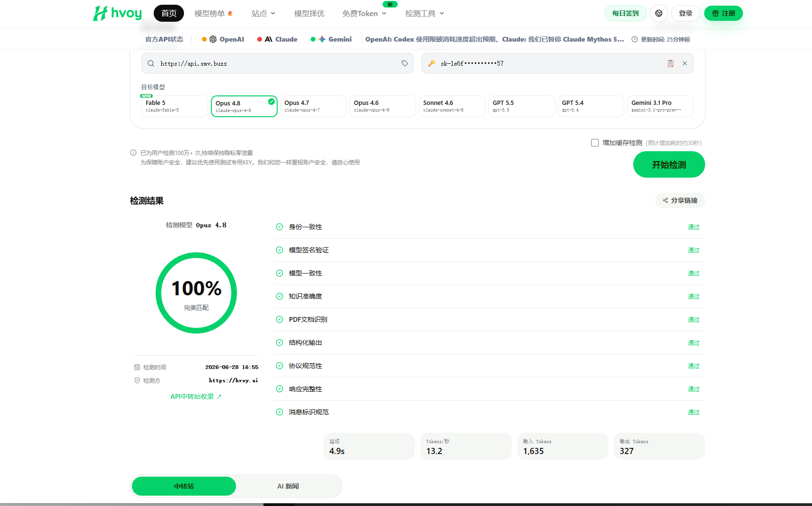Viewport: 812px width, 506px height.
Task: Click the check icon for 身份一致性
Action: pyautogui.click(x=279, y=227)
